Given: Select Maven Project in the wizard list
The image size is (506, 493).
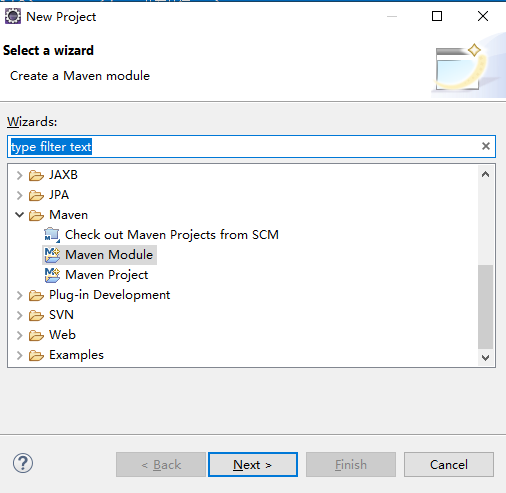Looking at the screenshot, I should [x=106, y=275].
